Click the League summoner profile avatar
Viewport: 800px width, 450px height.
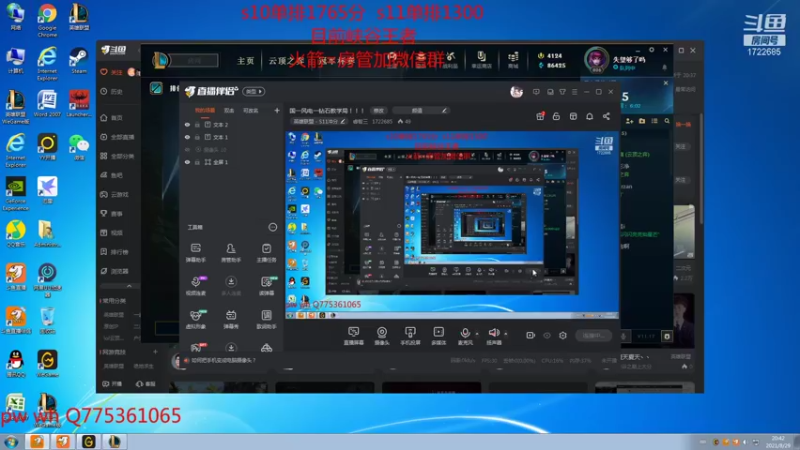[596, 59]
